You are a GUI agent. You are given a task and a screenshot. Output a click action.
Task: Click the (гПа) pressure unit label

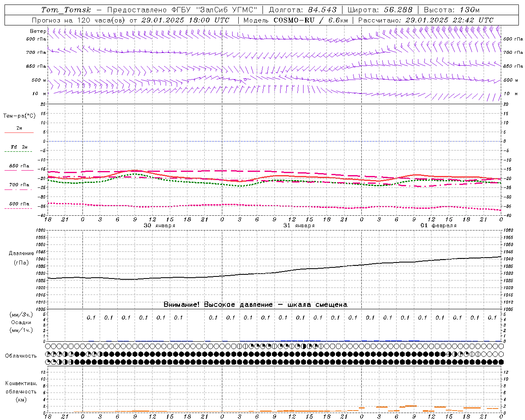coord(21,263)
